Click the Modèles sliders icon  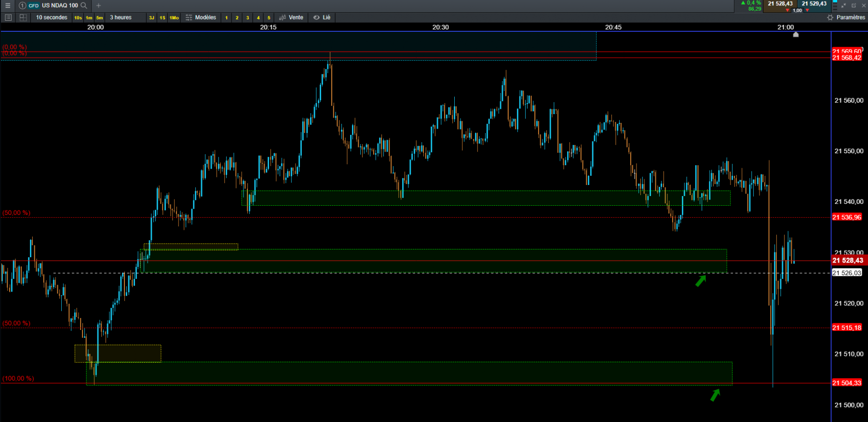pyautogui.click(x=189, y=17)
